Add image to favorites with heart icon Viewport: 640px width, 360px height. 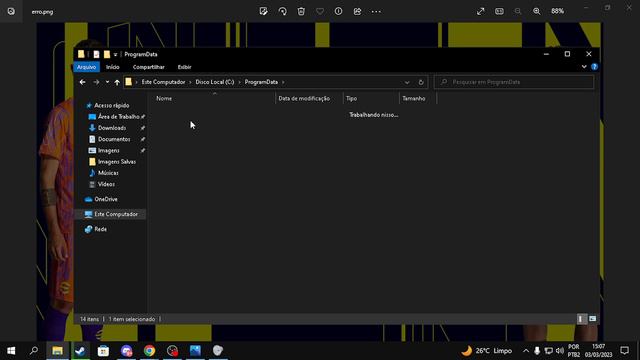pos(320,11)
